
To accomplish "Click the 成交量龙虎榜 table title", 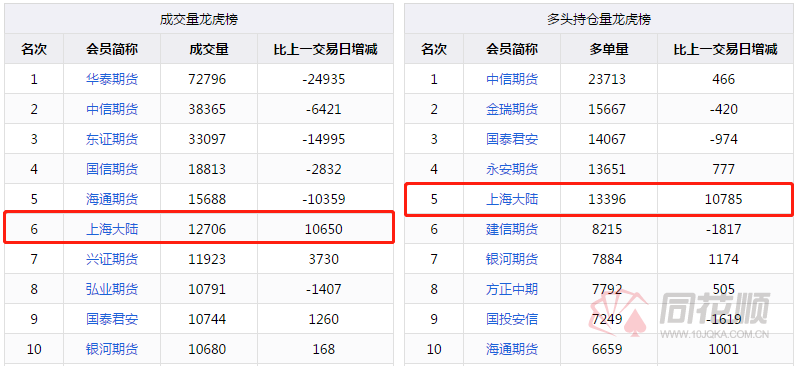I will click(x=199, y=19).
